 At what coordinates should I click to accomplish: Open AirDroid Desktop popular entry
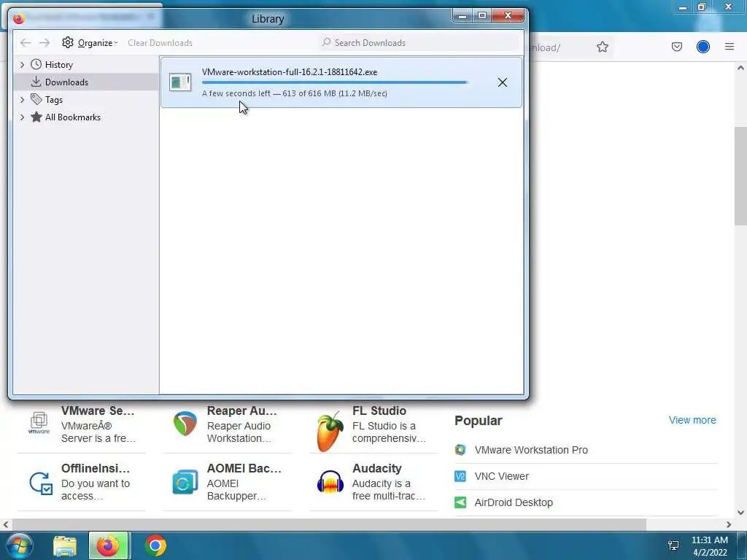(x=514, y=502)
